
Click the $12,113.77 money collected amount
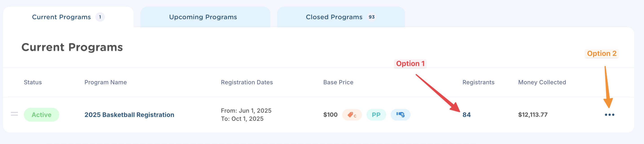click(533, 115)
